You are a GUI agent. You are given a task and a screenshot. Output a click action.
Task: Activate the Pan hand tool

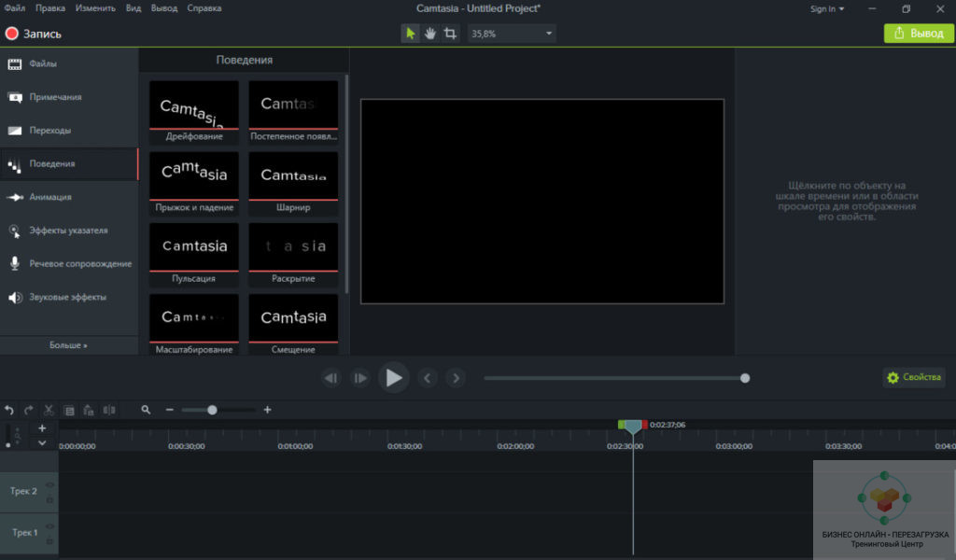430,34
